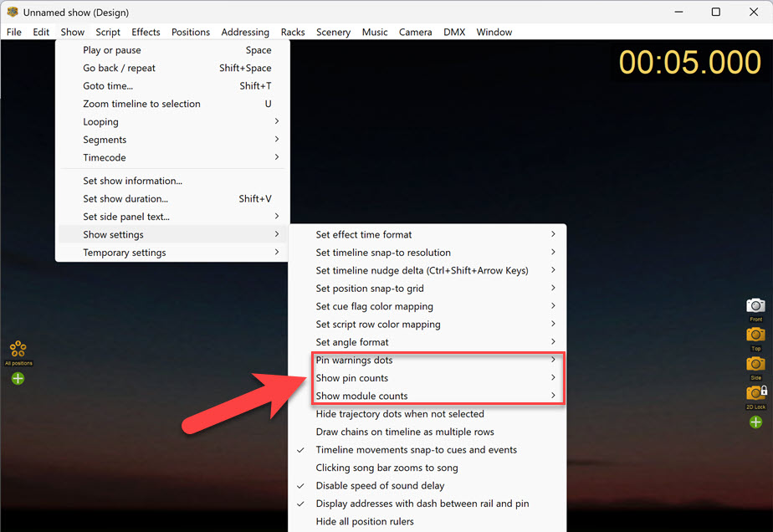The height and width of the screenshot is (532, 773).
Task: Add a camera with the green plus below 2D Lock
Action: coord(755,422)
